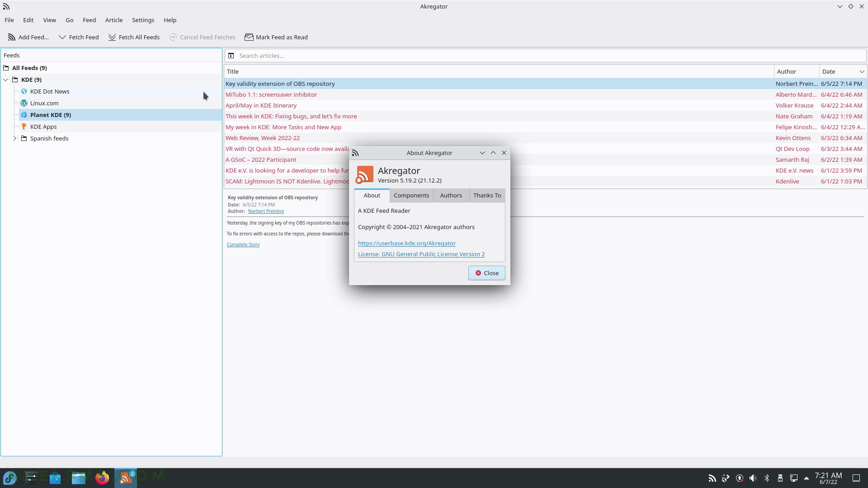Image resolution: width=868 pixels, height=488 pixels.
Task: Open the View menu
Action: 50,20
